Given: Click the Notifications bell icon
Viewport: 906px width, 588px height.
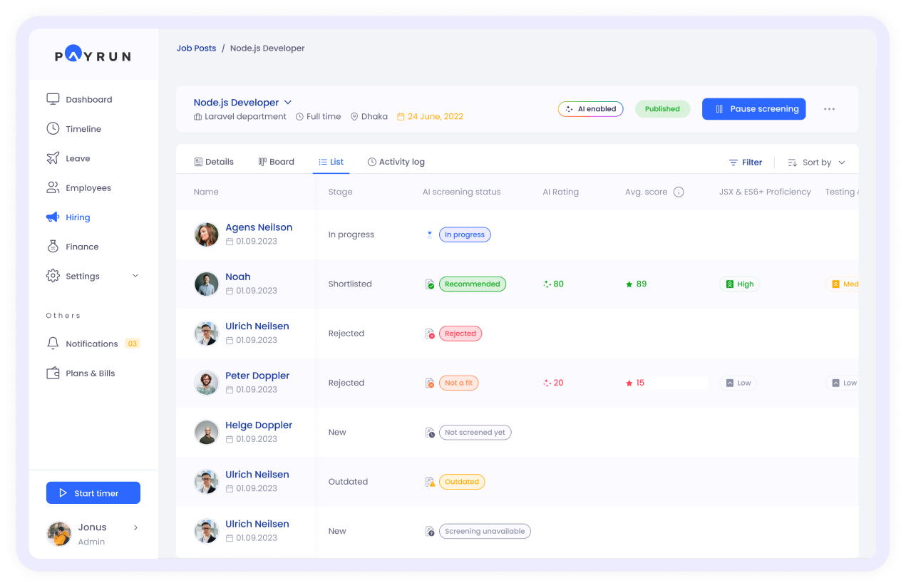Looking at the screenshot, I should coord(53,344).
